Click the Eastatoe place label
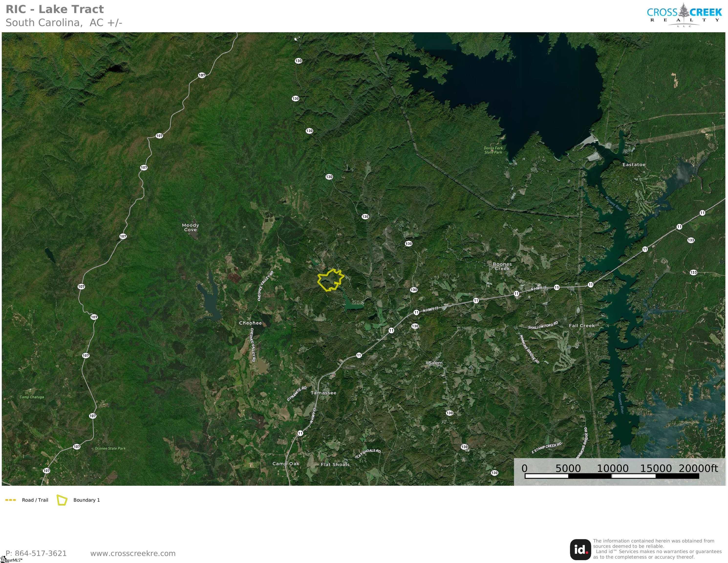 click(x=634, y=165)
